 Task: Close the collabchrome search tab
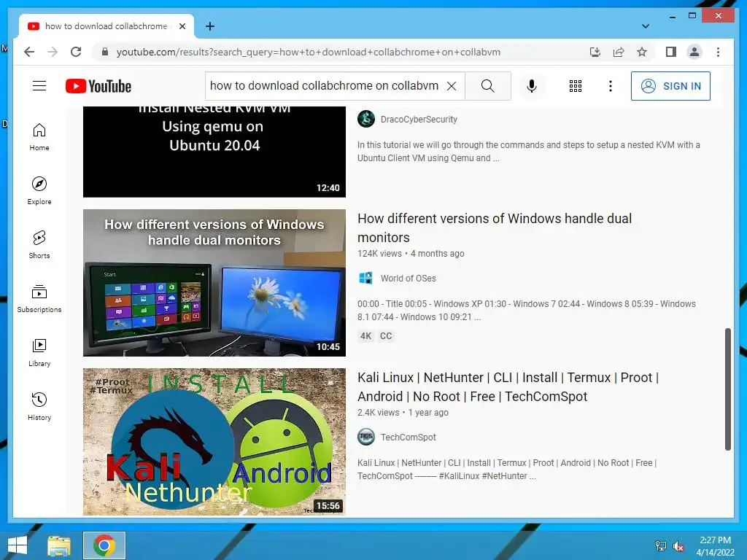click(x=182, y=26)
